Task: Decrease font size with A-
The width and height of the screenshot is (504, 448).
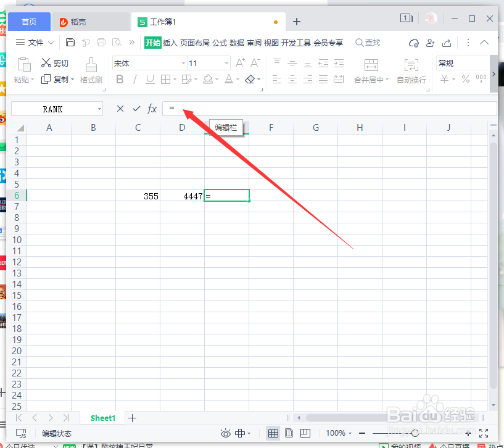Action: coord(255,63)
